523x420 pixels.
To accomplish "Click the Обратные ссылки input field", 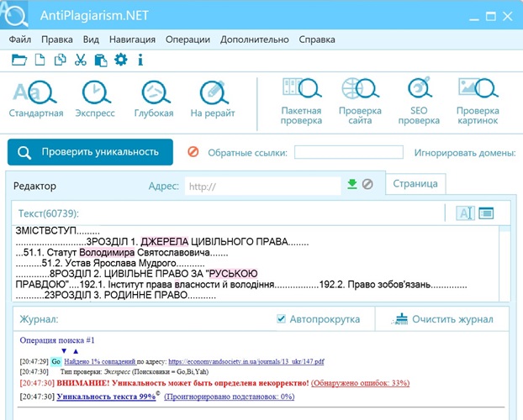I will point(349,152).
